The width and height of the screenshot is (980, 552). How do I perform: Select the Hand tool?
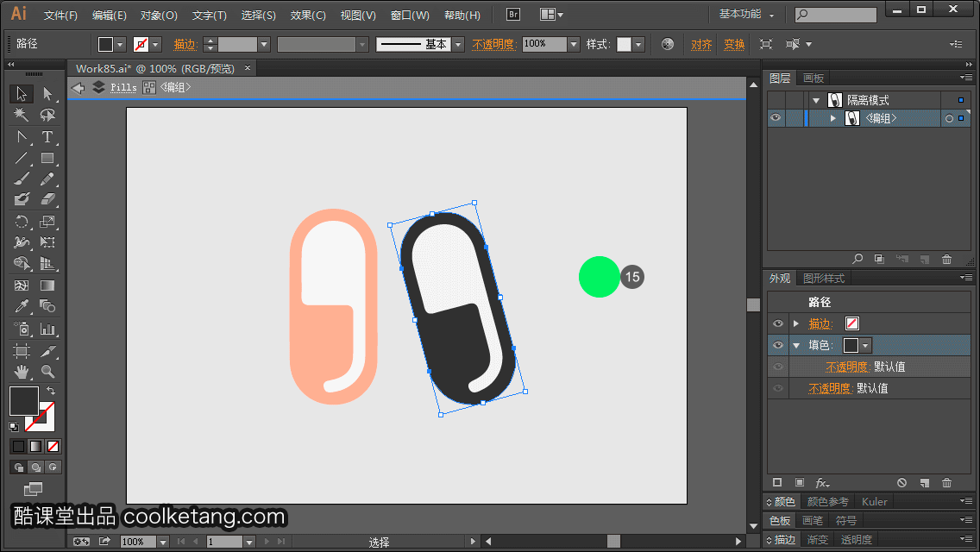(x=22, y=372)
